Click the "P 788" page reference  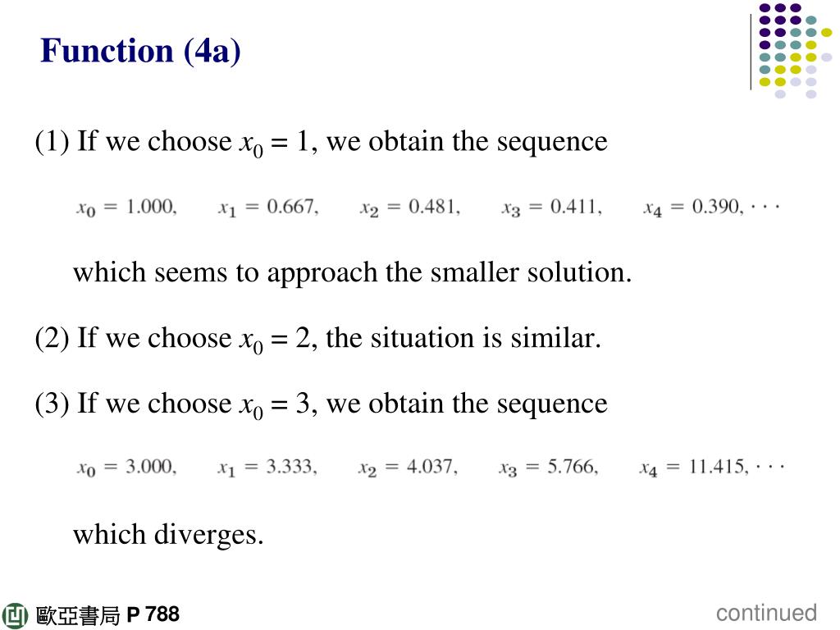tap(153, 614)
